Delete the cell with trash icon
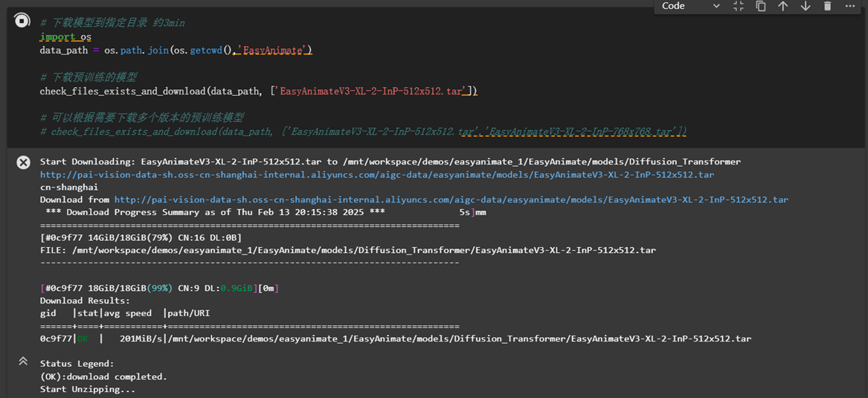 (x=828, y=6)
